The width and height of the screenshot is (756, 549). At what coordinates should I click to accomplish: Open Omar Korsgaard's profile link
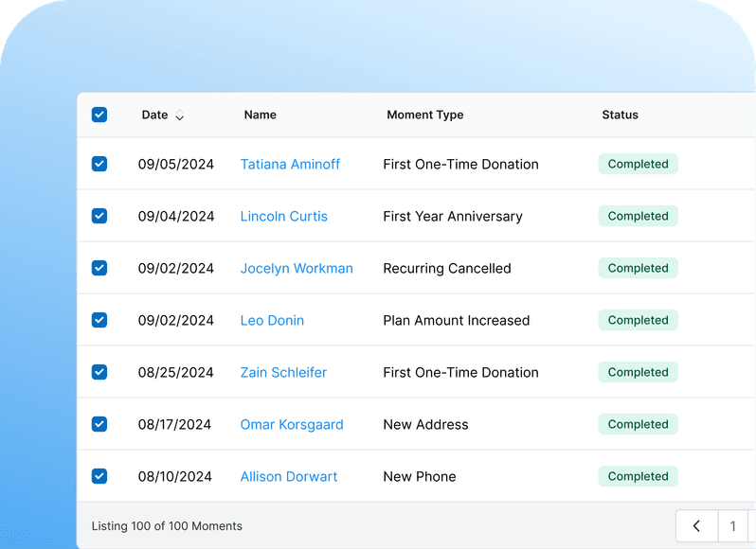292,424
